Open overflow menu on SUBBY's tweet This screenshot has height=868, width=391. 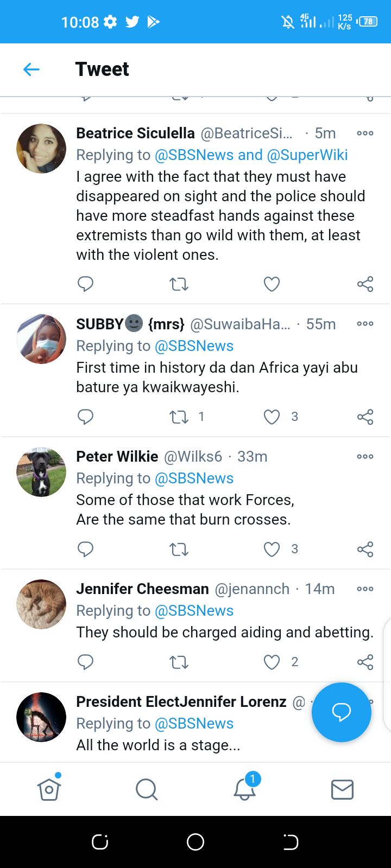(x=365, y=324)
